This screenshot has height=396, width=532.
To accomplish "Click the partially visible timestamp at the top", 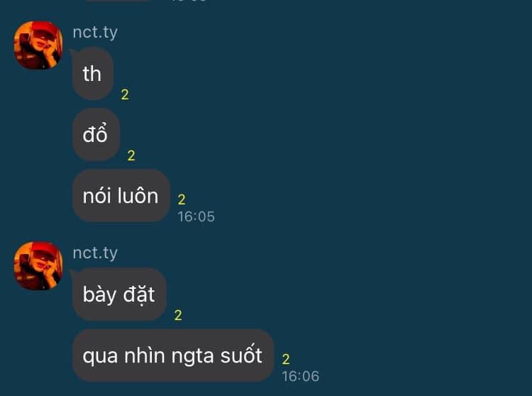I will pyautogui.click(x=189, y=1).
